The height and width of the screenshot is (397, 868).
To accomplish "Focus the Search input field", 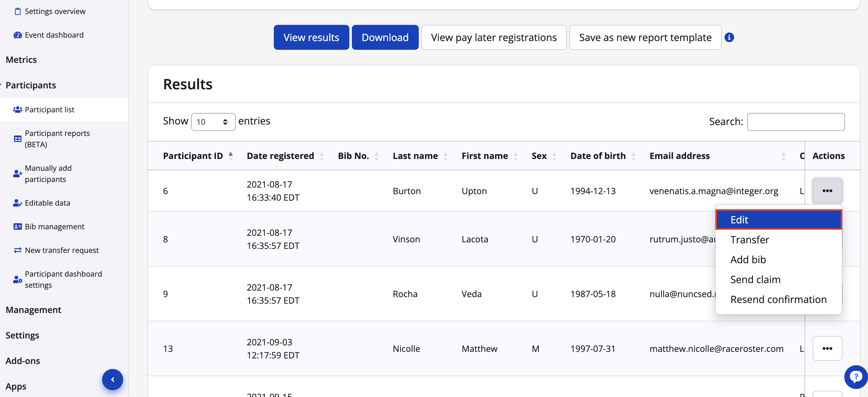I will tap(796, 122).
